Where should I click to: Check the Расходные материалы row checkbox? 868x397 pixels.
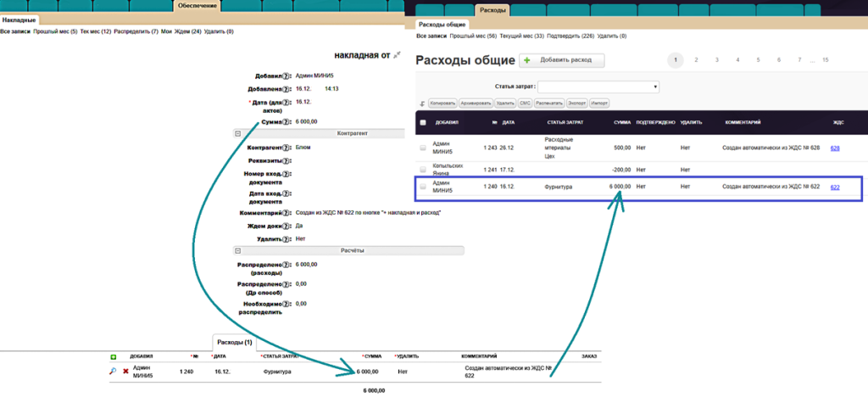[423, 148]
